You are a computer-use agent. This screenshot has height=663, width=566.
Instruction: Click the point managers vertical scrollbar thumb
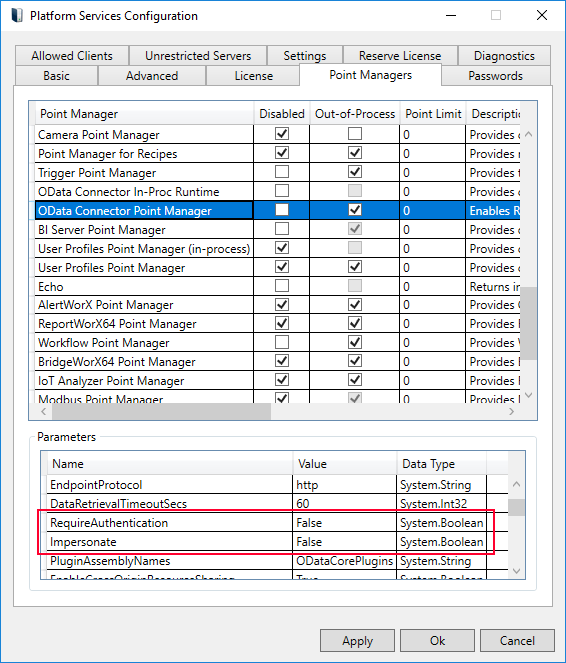(x=528, y=323)
